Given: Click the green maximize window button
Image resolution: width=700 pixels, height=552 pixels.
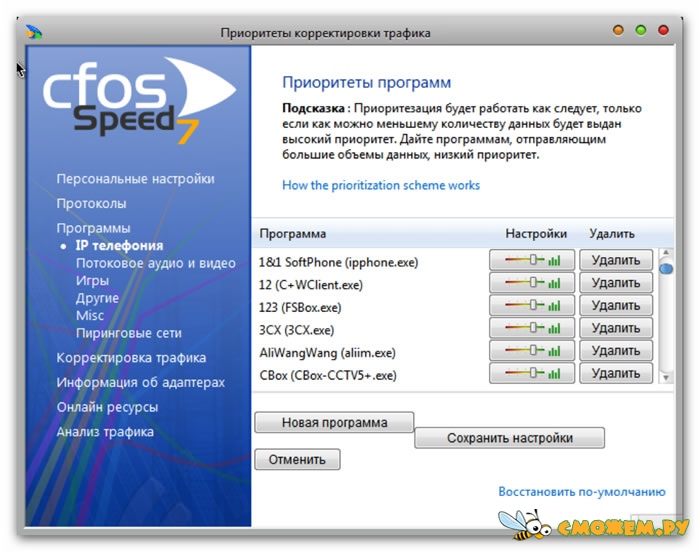Looking at the screenshot, I should [641, 30].
